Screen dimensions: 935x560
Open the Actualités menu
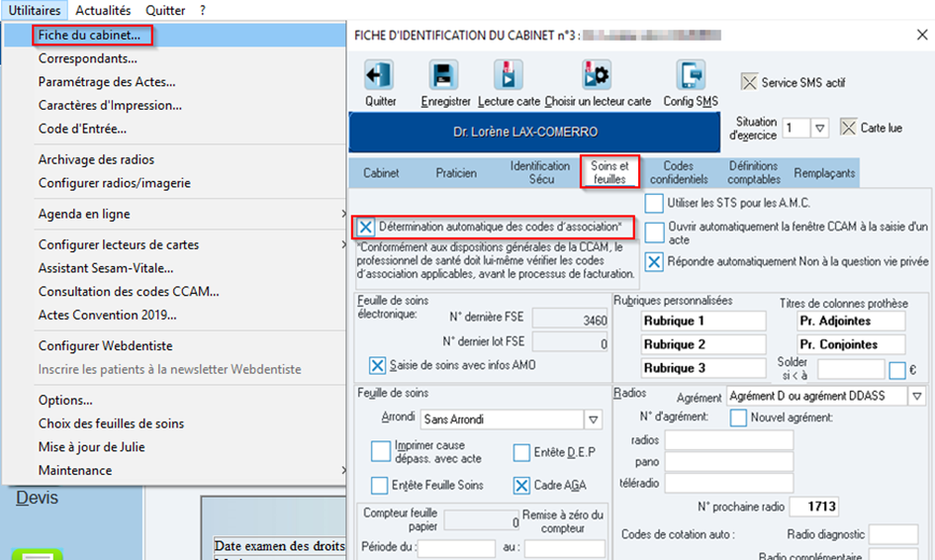(x=103, y=10)
